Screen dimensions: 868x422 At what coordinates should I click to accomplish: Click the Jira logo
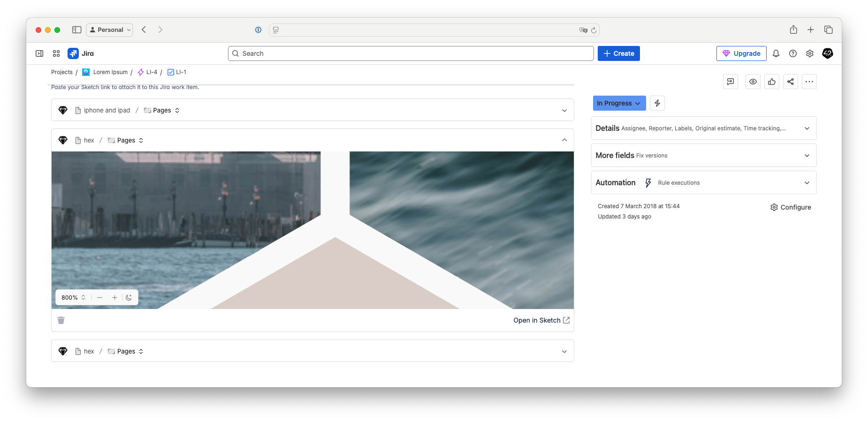81,53
